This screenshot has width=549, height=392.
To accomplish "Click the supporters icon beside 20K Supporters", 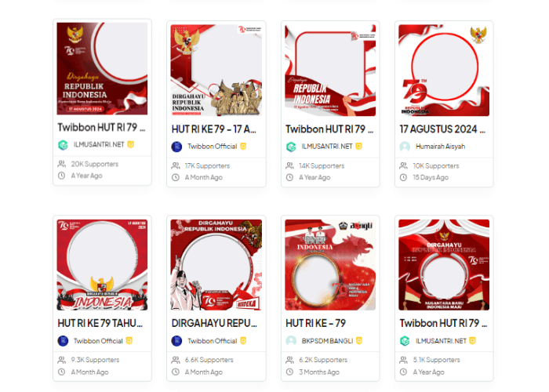I will (x=62, y=164).
